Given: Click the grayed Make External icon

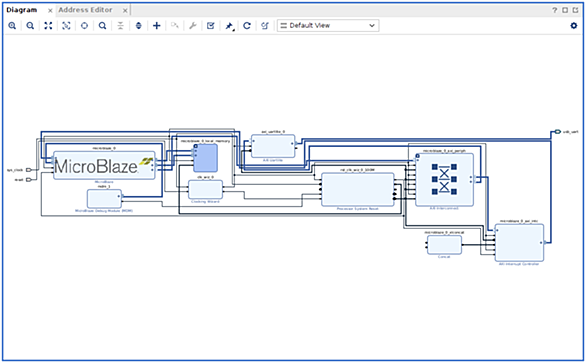Looking at the screenshot, I should 175,26.
